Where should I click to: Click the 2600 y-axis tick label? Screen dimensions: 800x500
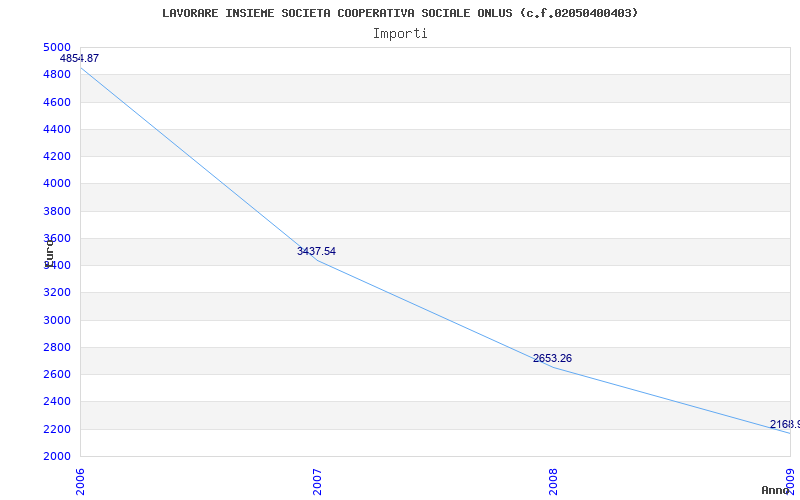pos(57,374)
